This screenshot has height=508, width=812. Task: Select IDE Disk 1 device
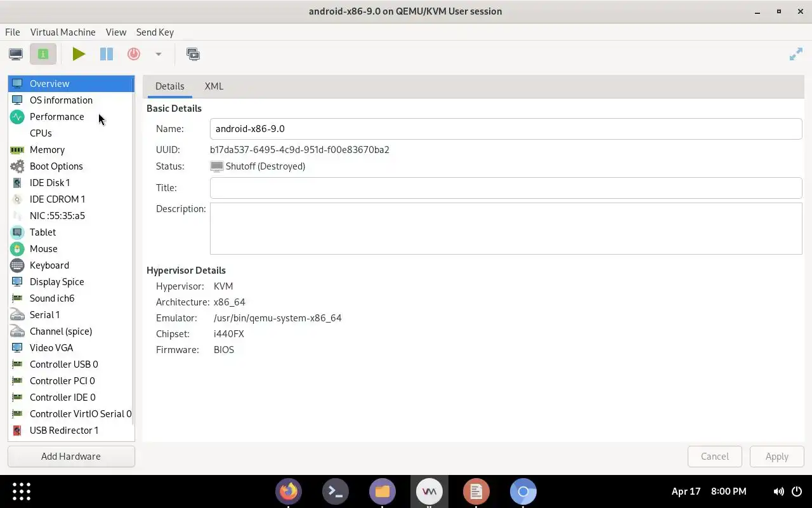pos(70,182)
